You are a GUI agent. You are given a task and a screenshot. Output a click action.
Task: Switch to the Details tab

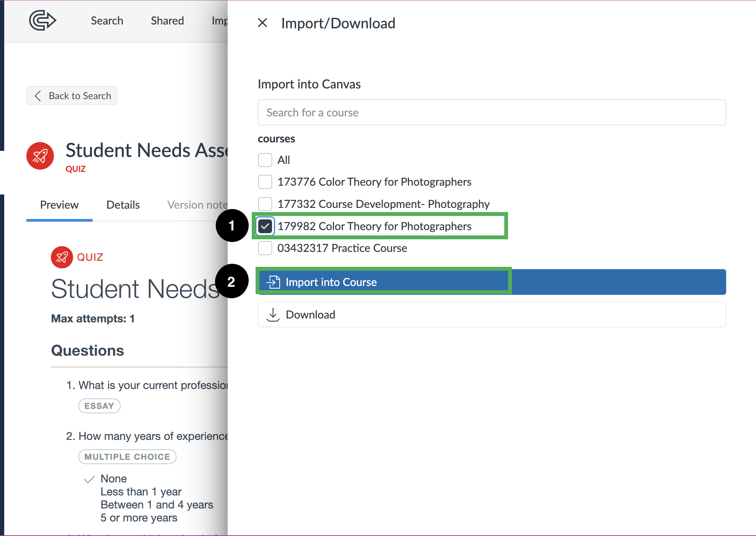(123, 205)
